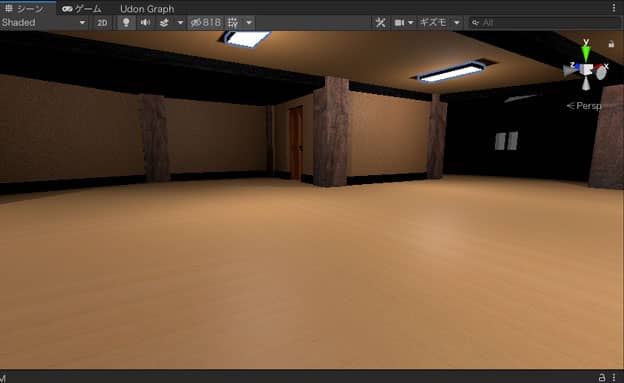Click the ギズモ button
The height and width of the screenshot is (383, 624).
(433, 23)
